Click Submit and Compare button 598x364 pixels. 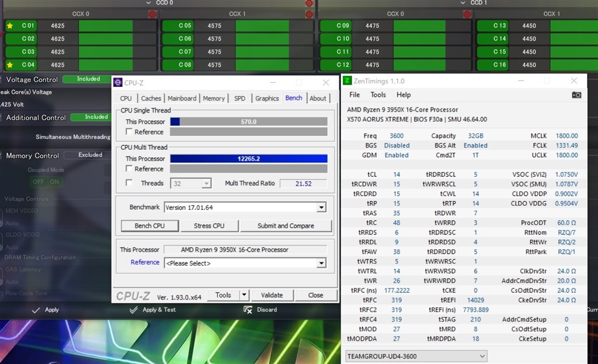click(286, 226)
